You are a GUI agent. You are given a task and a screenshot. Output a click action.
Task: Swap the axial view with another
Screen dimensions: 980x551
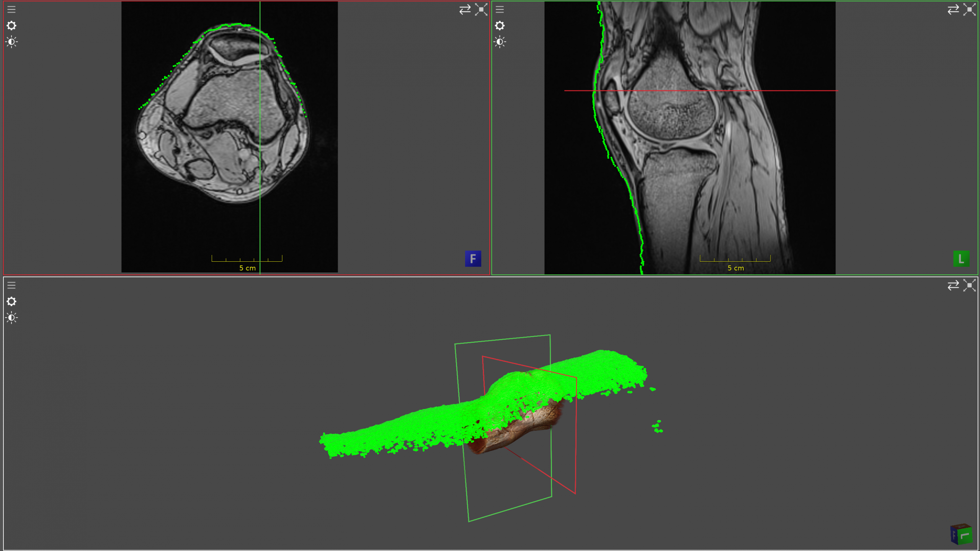[465, 9]
